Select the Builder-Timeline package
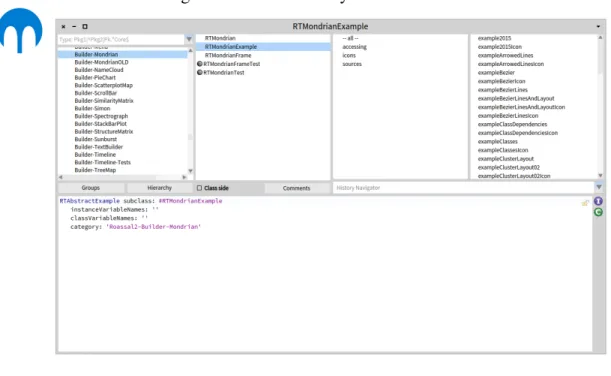611x376 pixels. (95, 155)
